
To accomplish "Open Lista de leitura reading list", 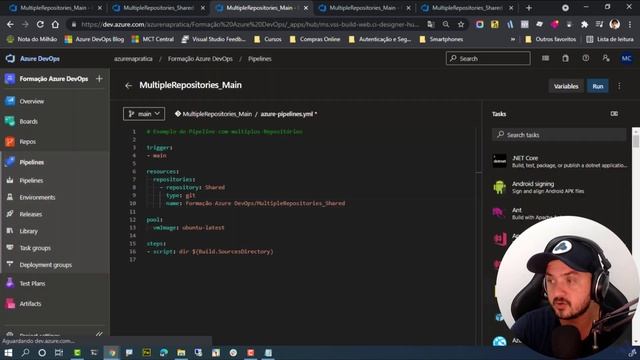I will coord(610,39).
